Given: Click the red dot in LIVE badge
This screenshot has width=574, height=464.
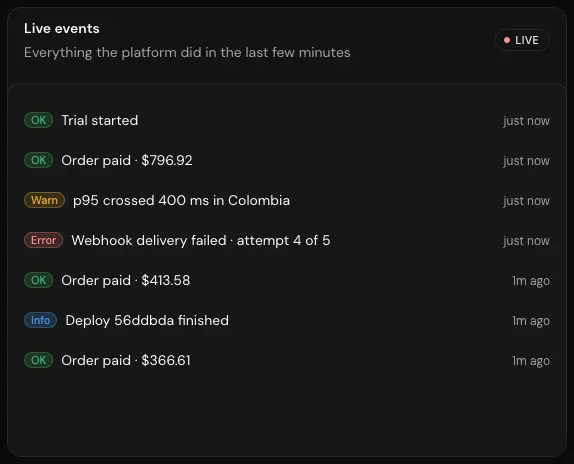Looking at the screenshot, I should tap(507, 40).
